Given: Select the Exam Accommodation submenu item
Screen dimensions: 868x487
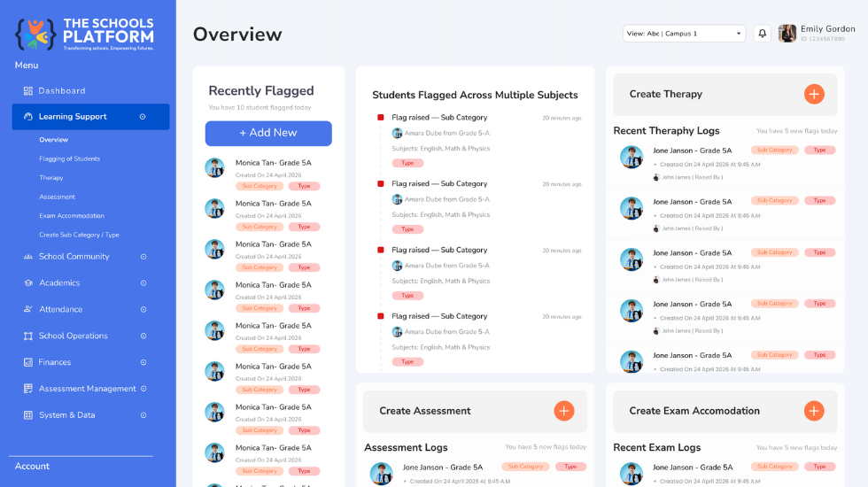Looking at the screenshot, I should 72,216.
